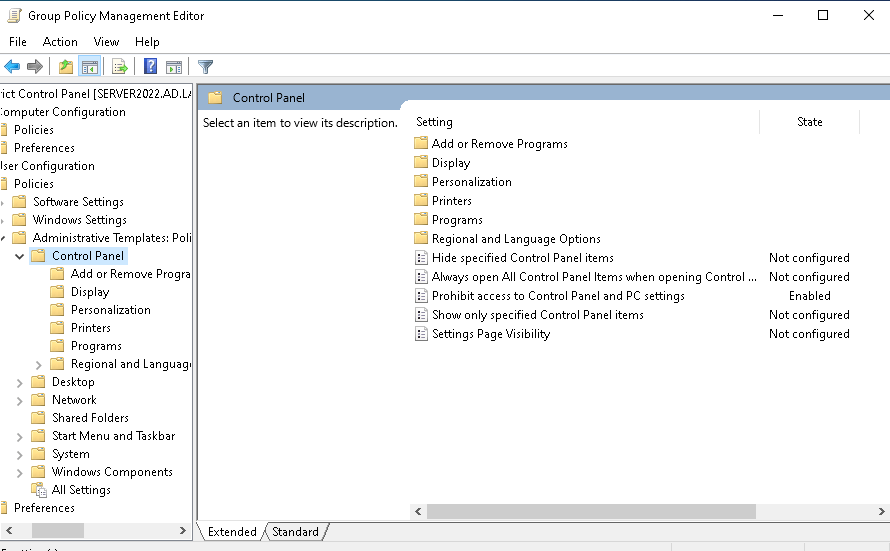Screen dimensions: 890x551
Task: Select the Settings Page Visibility policy
Action: tap(490, 334)
